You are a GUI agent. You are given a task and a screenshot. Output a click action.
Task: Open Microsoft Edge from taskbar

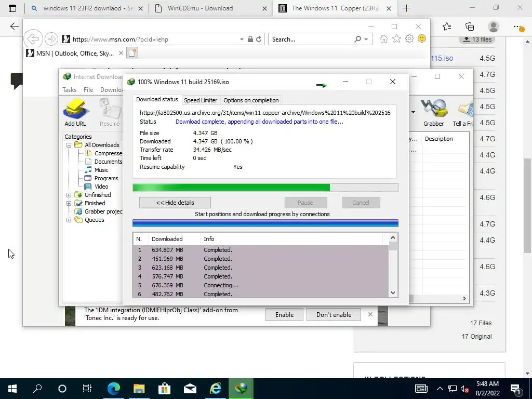pyautogui.click(x=114, y=389)
